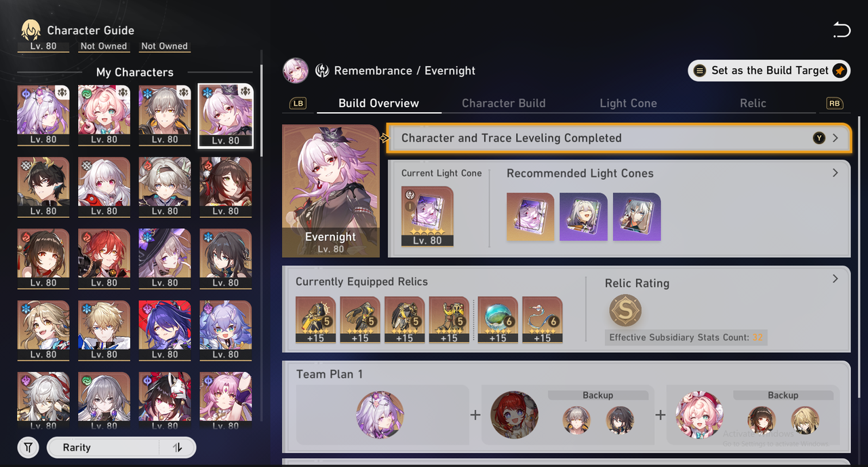Image resolution: width=868 pixels, height=467 pixels.
Task: Open the Relic tab
Action: pyautogui.click(x=753, y=103)
